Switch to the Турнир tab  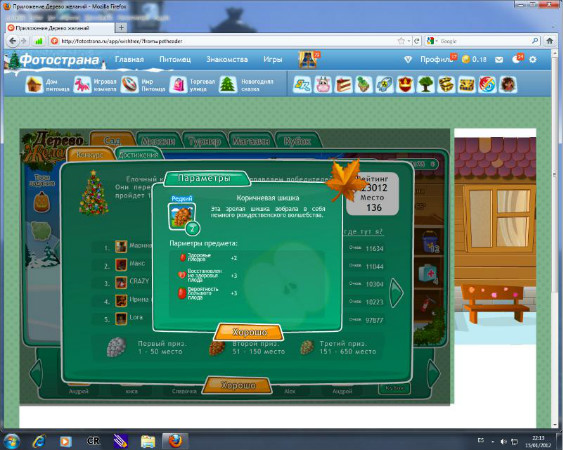pos(205,141)
